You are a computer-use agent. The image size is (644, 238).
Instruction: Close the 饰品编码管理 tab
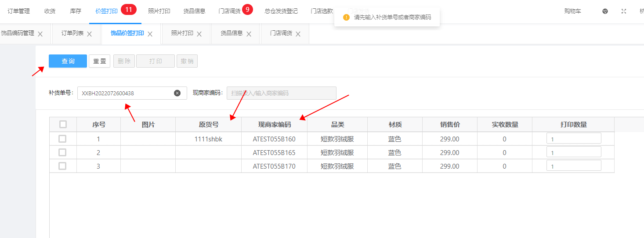(40, 34)
